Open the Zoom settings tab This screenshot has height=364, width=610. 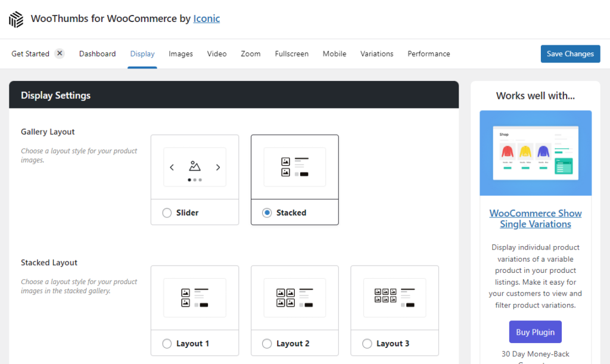(250, 54)
